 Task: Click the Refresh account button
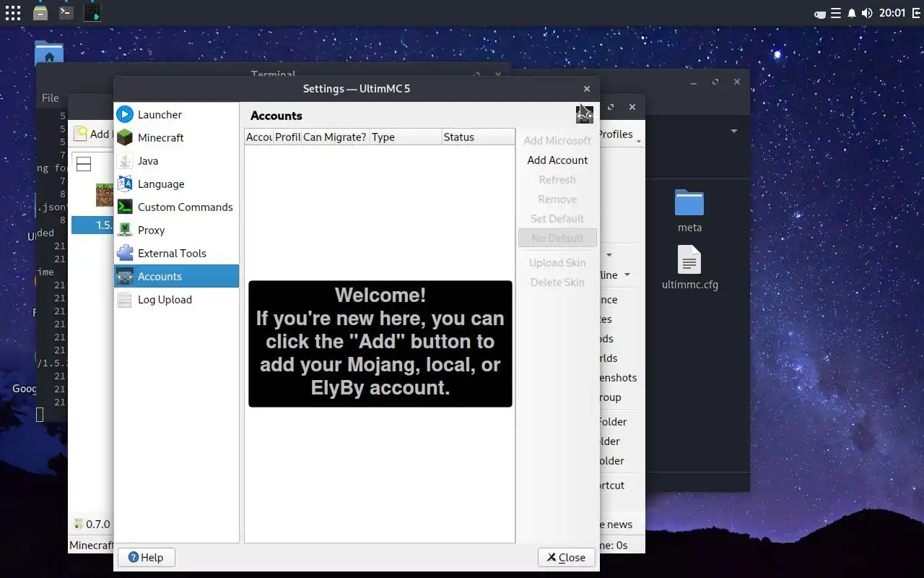(557, 180)
